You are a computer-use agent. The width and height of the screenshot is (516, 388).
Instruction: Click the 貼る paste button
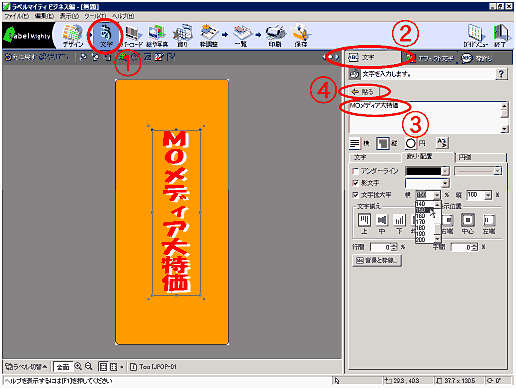point(363,92)
